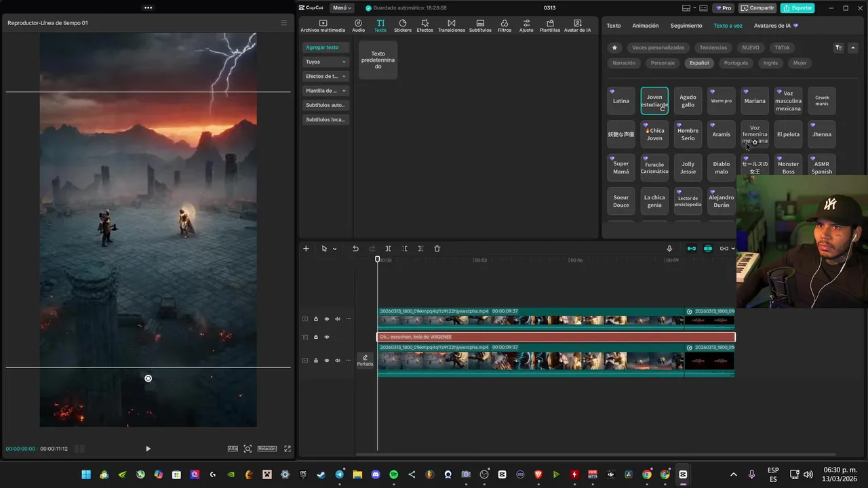Play the video preview

point(148,449)
